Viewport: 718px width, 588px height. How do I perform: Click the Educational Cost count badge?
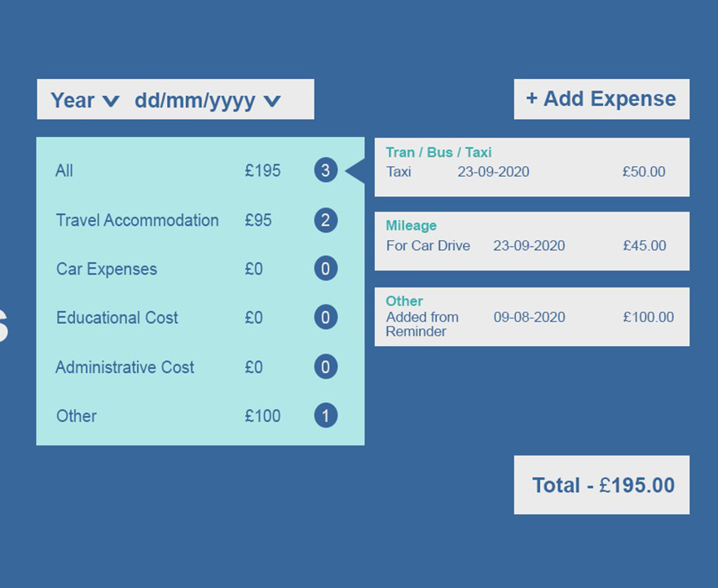point(325,318)
